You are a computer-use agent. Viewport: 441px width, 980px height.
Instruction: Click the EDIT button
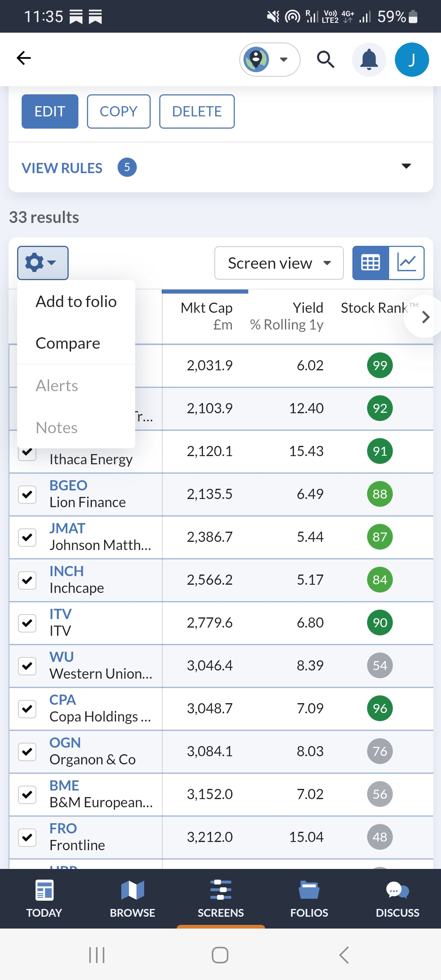click(50, 111)
